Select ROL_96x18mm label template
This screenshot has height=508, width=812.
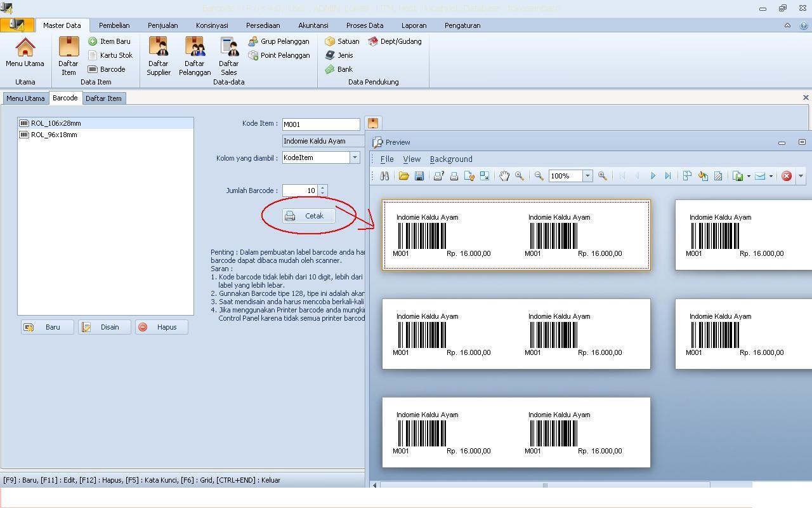click(x=105, y=135)
